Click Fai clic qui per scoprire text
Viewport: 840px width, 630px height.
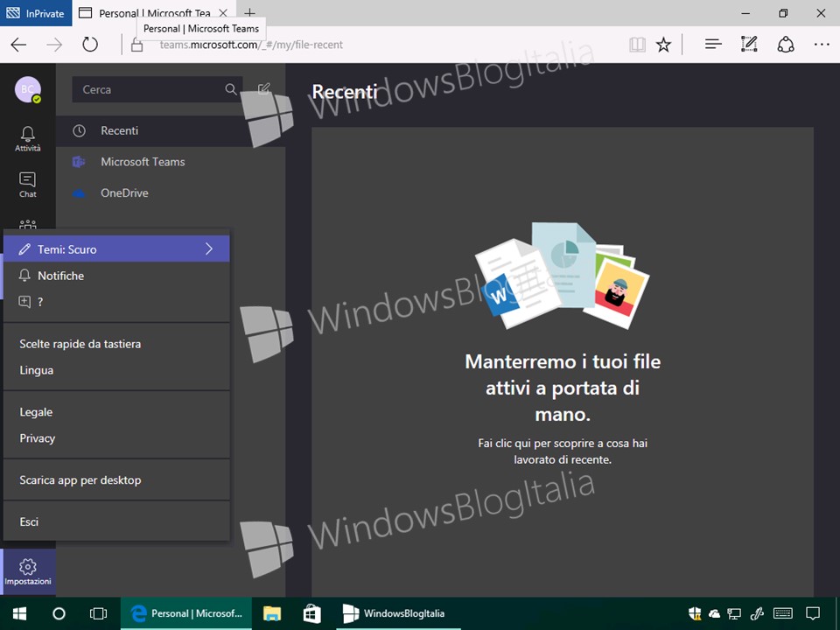pos(563,451)
